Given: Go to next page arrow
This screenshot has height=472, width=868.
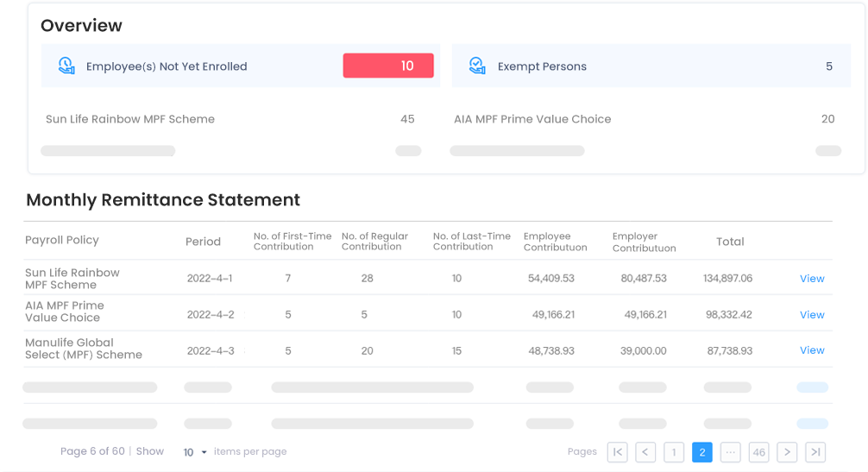Looking at the screenshot, I should (x=787, y=452).
